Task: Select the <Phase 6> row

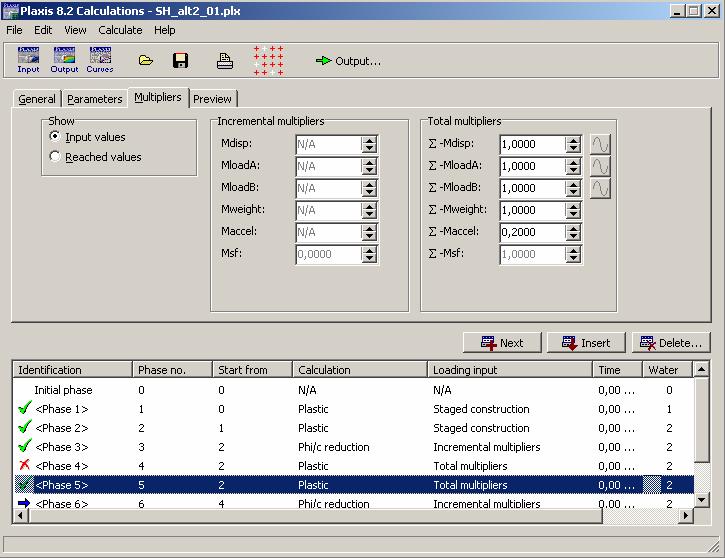Action: coord(354,503)
